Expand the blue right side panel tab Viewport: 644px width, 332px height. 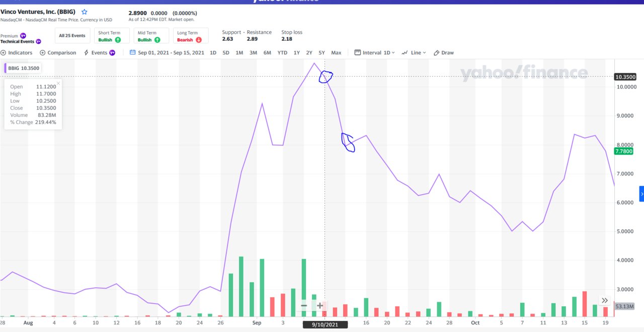coord(641,194)
